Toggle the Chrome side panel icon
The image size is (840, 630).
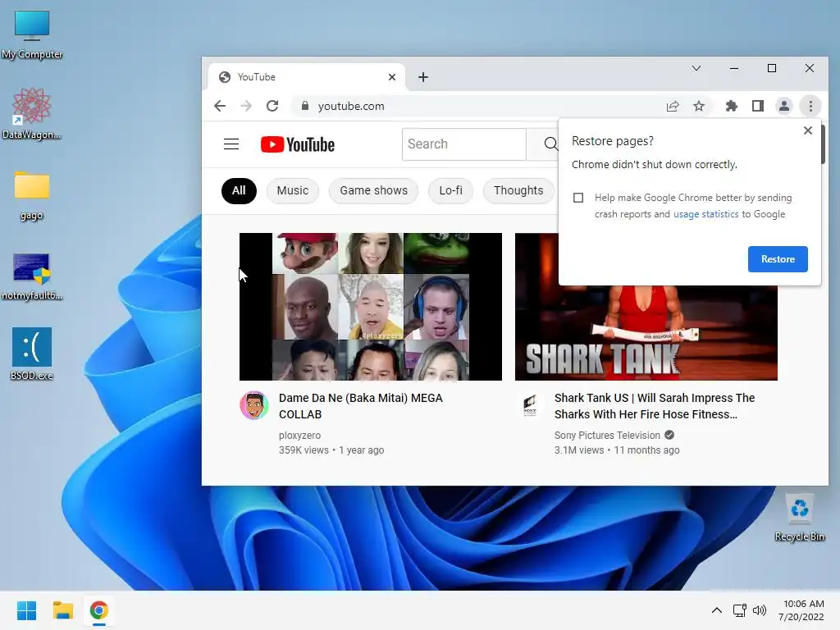(757, 106)
